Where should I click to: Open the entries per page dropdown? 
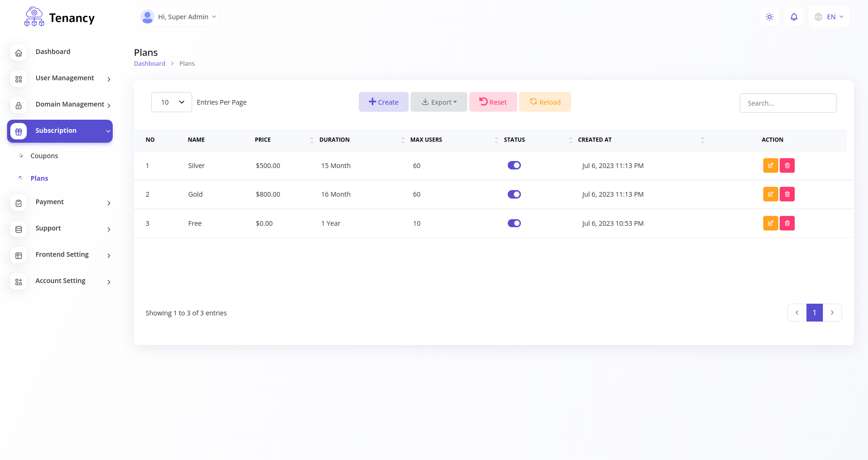click(x=171, y=102)
